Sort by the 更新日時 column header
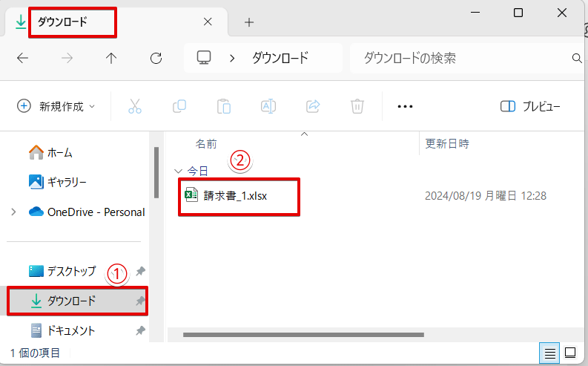The width and height of the screenshot is (588, 366). [447, 144]
